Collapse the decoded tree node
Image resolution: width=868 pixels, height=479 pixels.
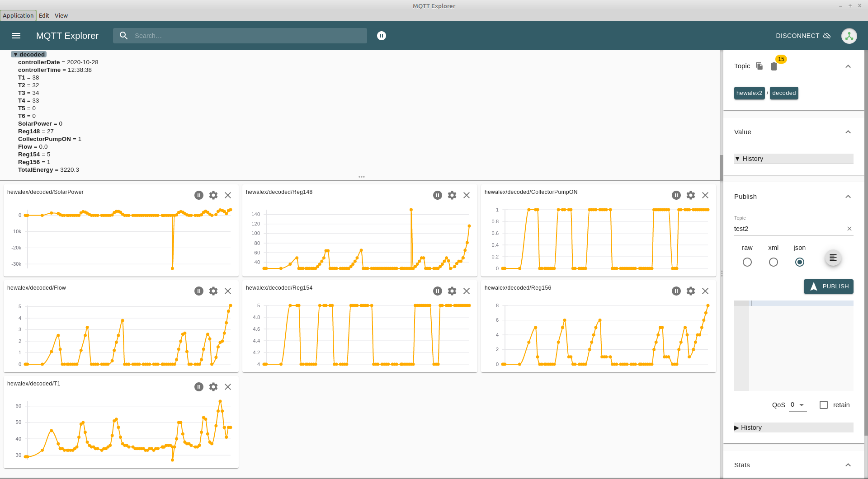pyautogui.click(x=15, y=55)
